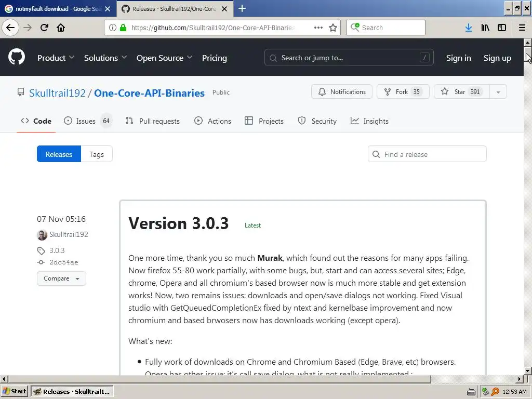Open the Pricing page link

point(215,58)
